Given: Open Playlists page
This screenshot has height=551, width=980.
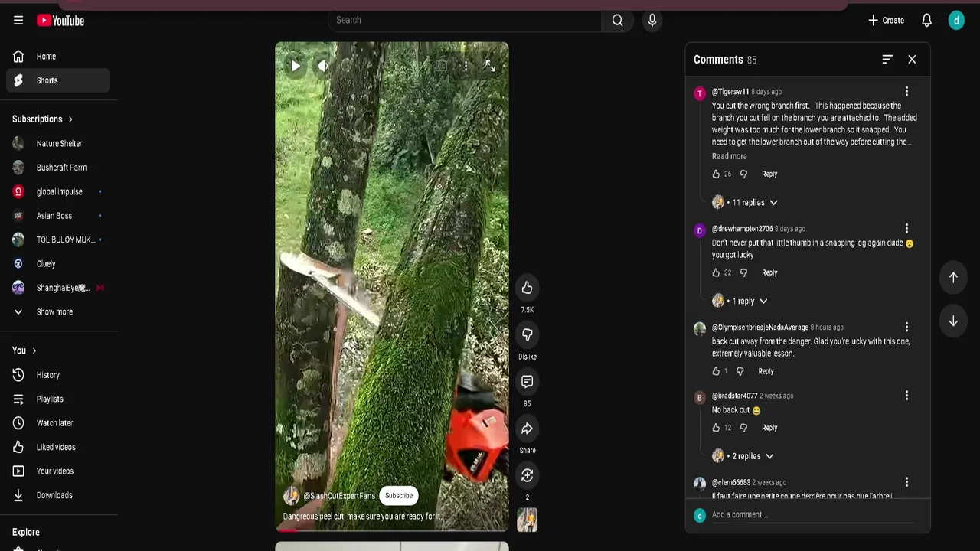Looking at the screenshot, I should point(58,399).
